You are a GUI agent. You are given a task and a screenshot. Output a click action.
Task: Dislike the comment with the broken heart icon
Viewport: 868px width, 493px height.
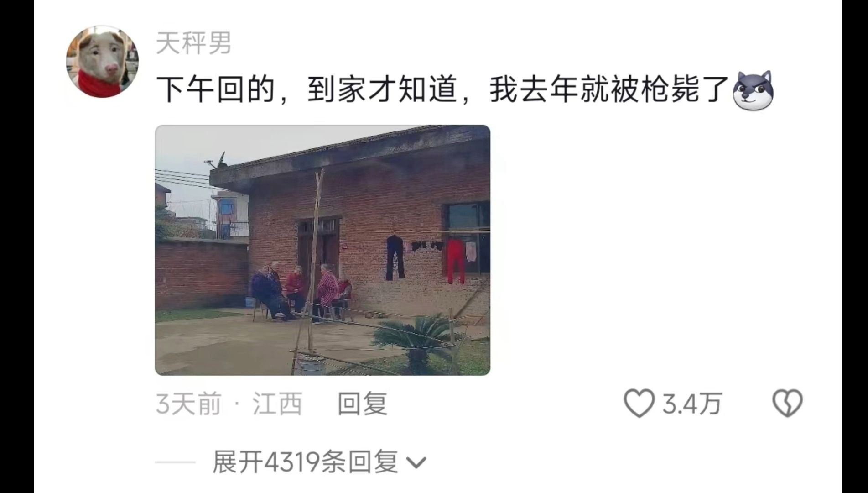click(787, 403)
